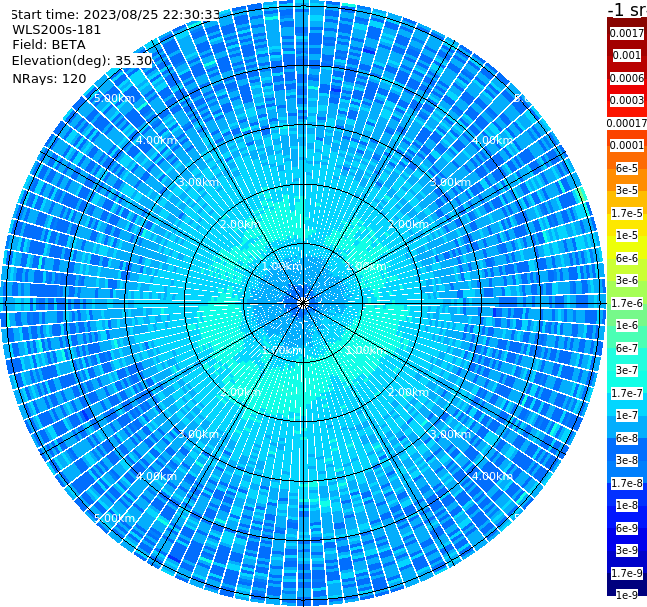This screenshot has height=607, width=647.
Task: Click the "5.00km" range label in lower-left quadrant
Action: click(x=114, y=518)
